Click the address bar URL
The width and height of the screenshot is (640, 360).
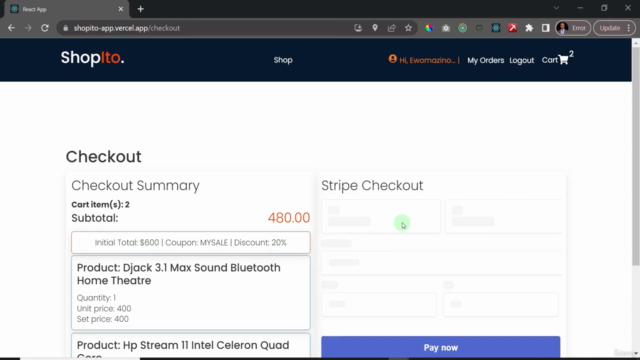127,28
